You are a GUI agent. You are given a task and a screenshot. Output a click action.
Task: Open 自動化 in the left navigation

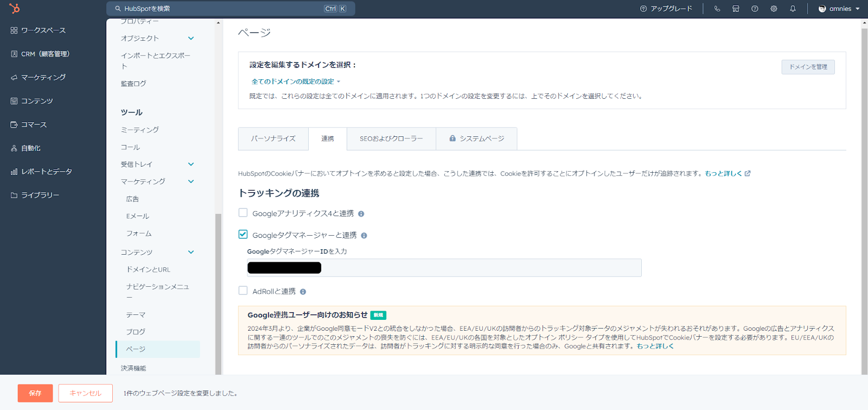25,148
